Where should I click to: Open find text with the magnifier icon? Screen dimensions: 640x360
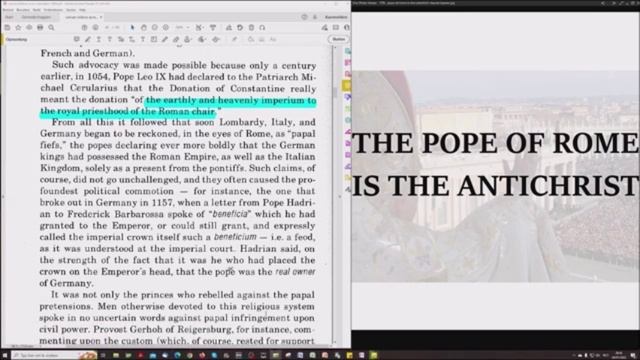51,27
